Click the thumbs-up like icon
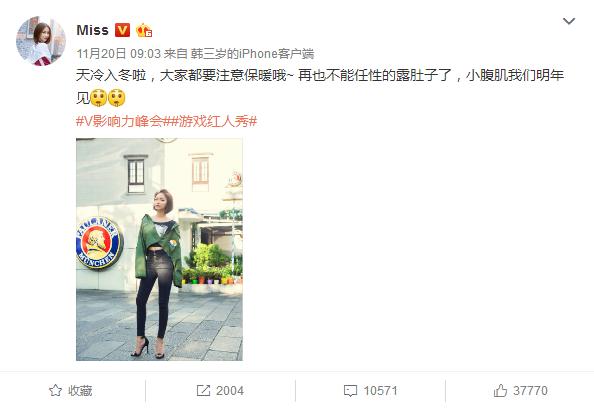594x408 pixels. click(500, 391)
